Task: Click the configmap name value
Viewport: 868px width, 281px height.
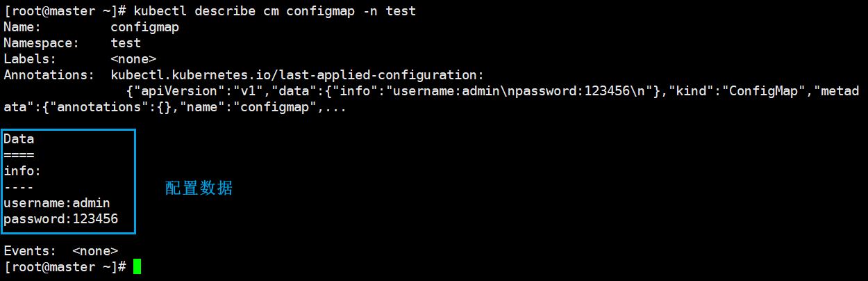Action: [145, 27]
